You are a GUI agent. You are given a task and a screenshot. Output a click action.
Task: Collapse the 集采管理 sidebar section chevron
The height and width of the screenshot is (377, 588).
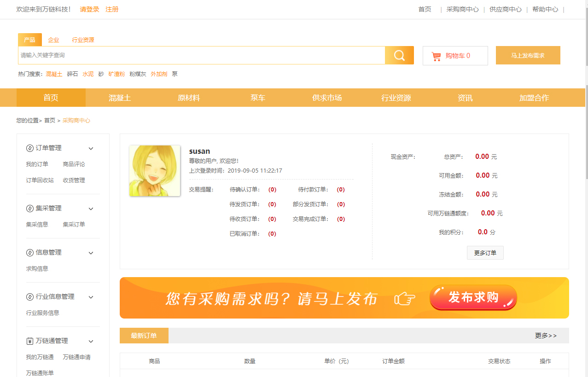click(91, 209)
